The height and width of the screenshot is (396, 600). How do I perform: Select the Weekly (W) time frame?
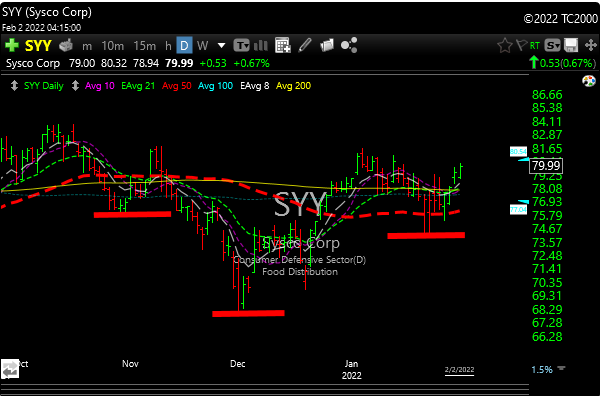coord(202,46)
